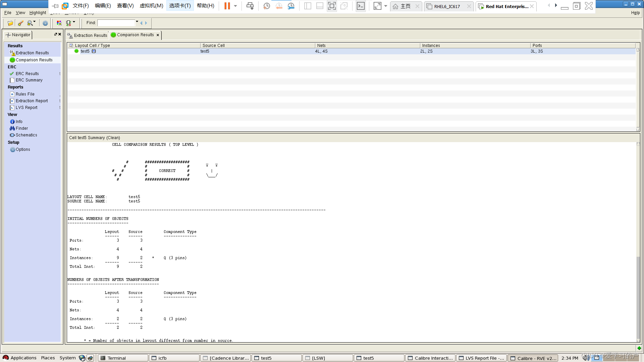This screenshot has height=362, width=644.
Task: Undock the Navigator panel
Action: point(56,34)
